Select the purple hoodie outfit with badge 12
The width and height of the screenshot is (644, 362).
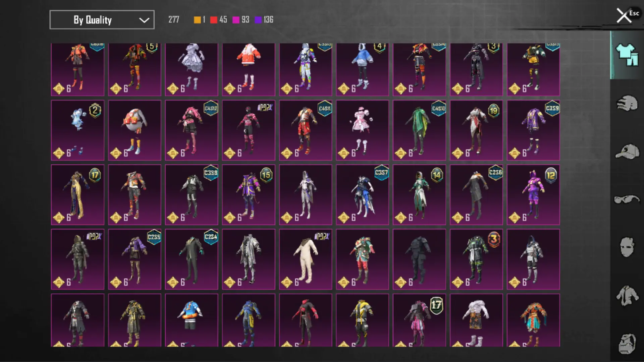pos(533,194)
